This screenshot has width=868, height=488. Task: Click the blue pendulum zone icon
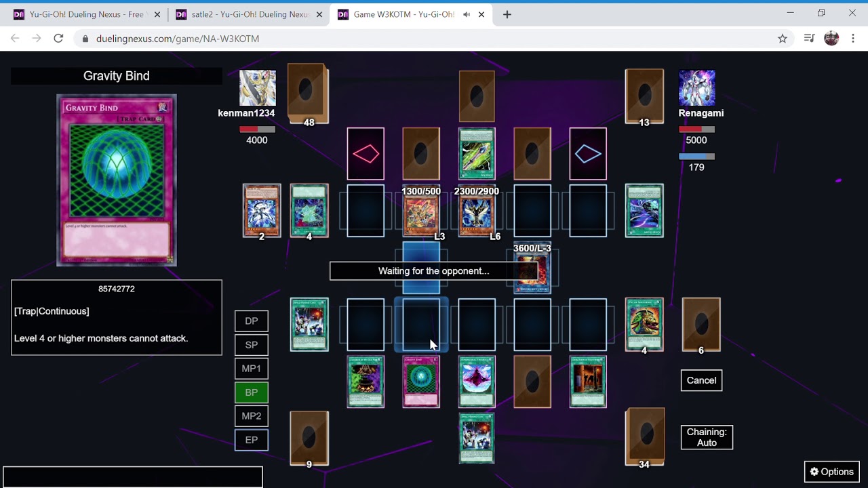tap(588, 154)
